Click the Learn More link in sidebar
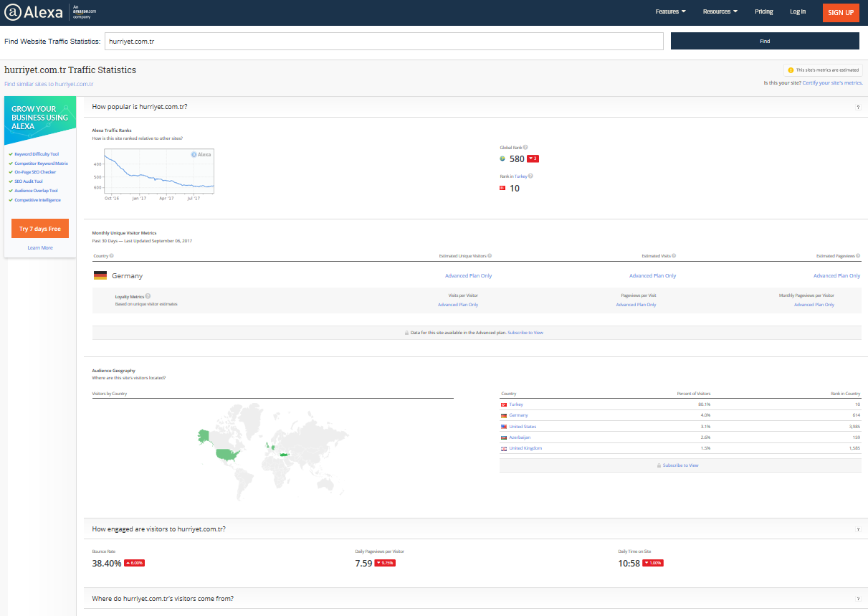The width and height of the screenshot is (868, 616). [40, 248]
